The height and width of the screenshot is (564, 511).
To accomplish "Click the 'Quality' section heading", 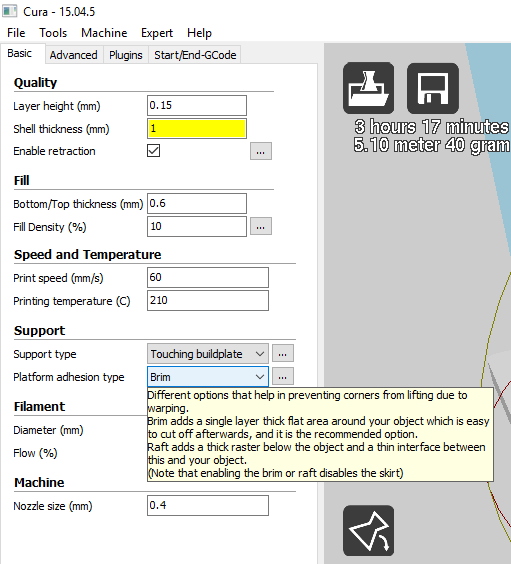I will [x=35, y=83].
